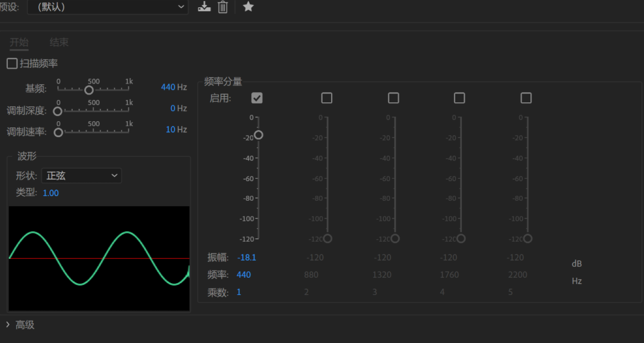
Task: Delete the selected preset using trash icon
Action: (x=224, y=7)
